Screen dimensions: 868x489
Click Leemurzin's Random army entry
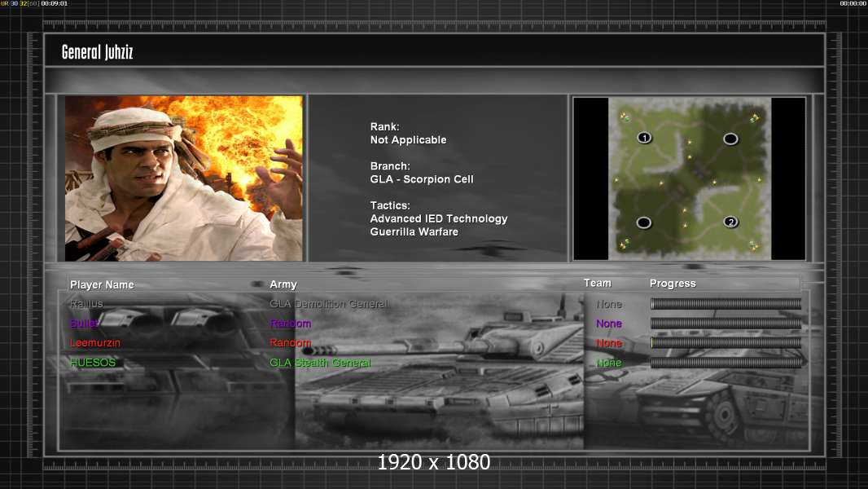pyautogui.click(x=291, y=343)
